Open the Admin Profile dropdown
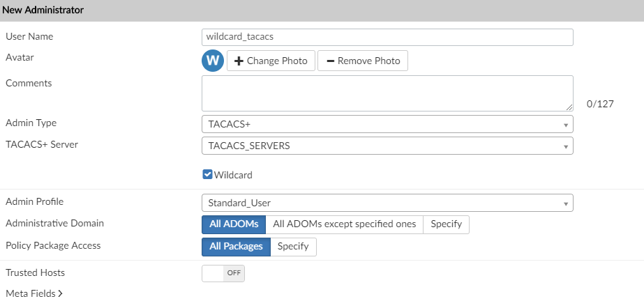This screenshot has height=308, width=644. [x=387, y=203]
